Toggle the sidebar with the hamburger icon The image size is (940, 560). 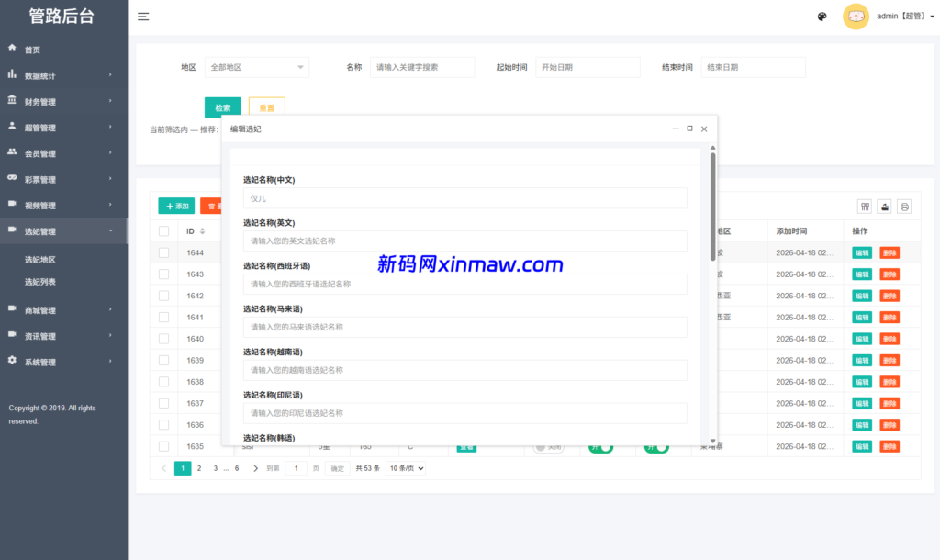143,16
